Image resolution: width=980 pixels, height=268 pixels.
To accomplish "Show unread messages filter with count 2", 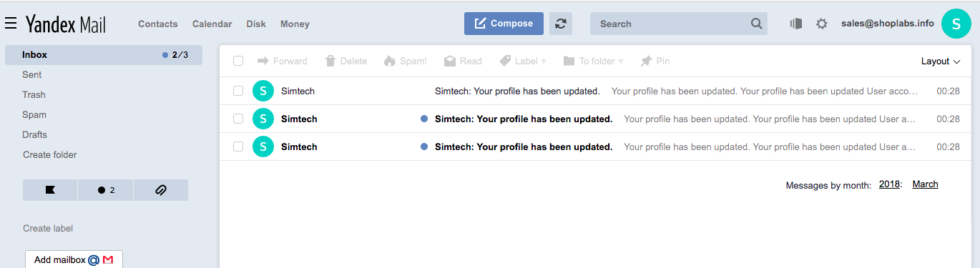I will (105, 190).
